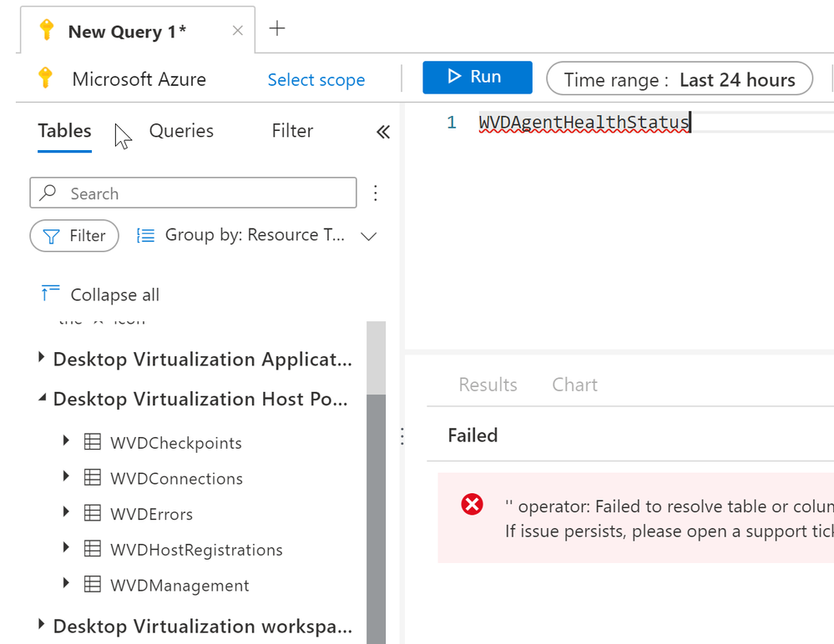Select the WVDHostRegistrations table
834x644 pixels.
tap(196, 550)
